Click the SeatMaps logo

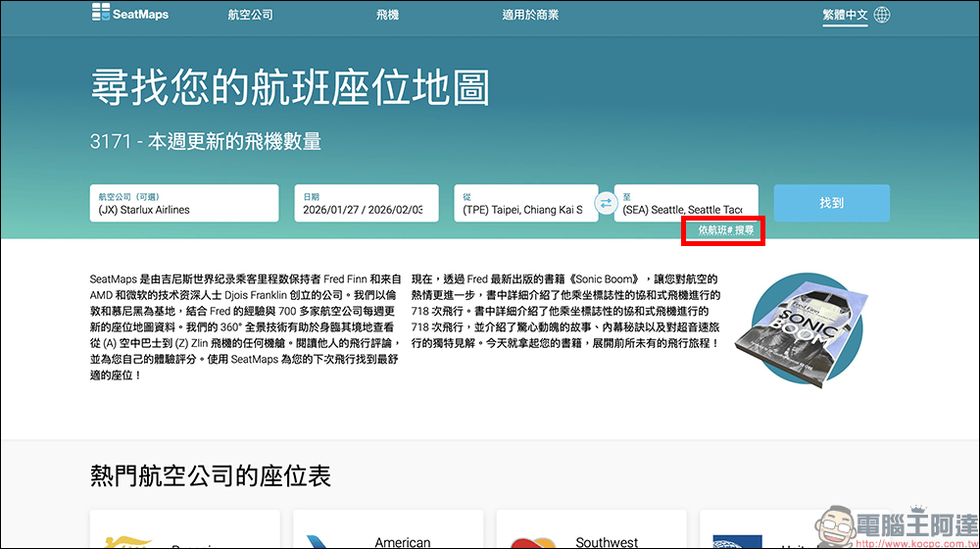130,13
